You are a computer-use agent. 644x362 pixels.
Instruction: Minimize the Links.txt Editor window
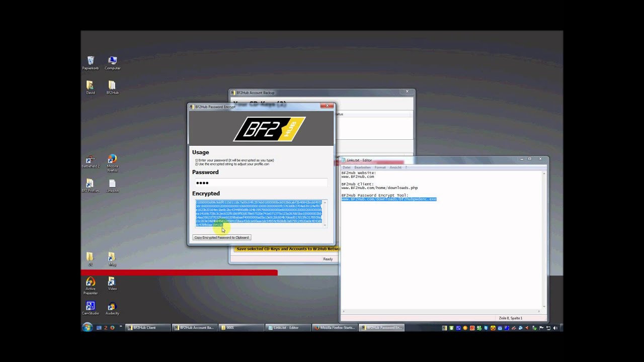(x=521, y=159)
